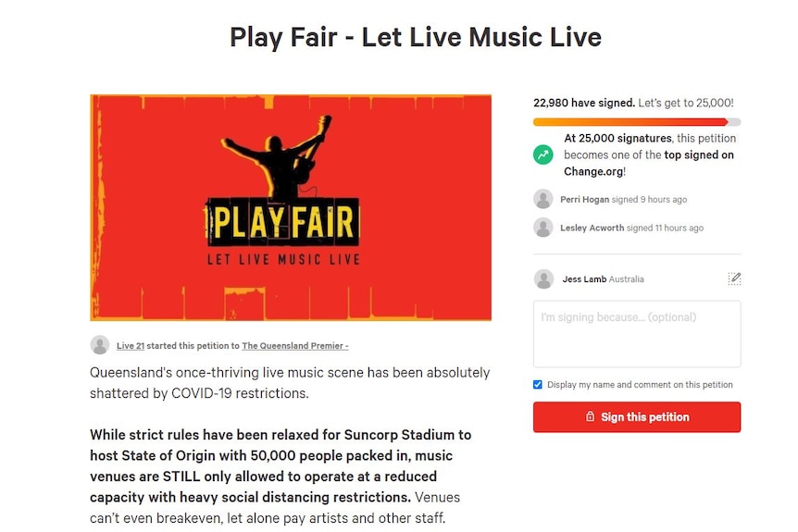Click the Perri Hogan signer name
This screenshot has height=532, width=798.
point(585,199)
